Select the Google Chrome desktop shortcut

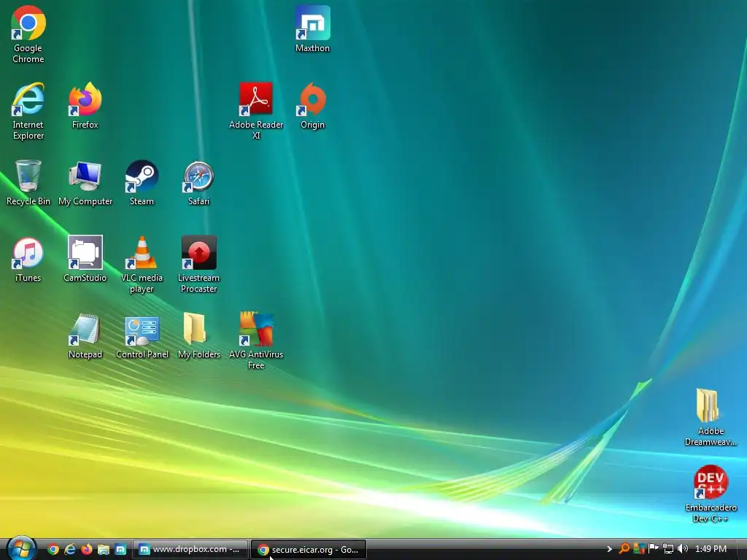coord(28,34)
